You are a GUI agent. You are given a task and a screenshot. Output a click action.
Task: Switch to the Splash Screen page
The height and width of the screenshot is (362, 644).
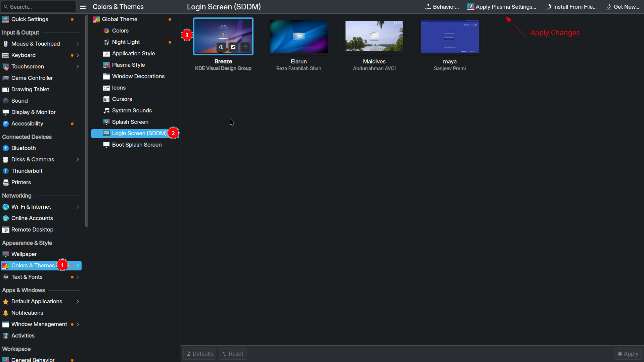pos(130,122)
